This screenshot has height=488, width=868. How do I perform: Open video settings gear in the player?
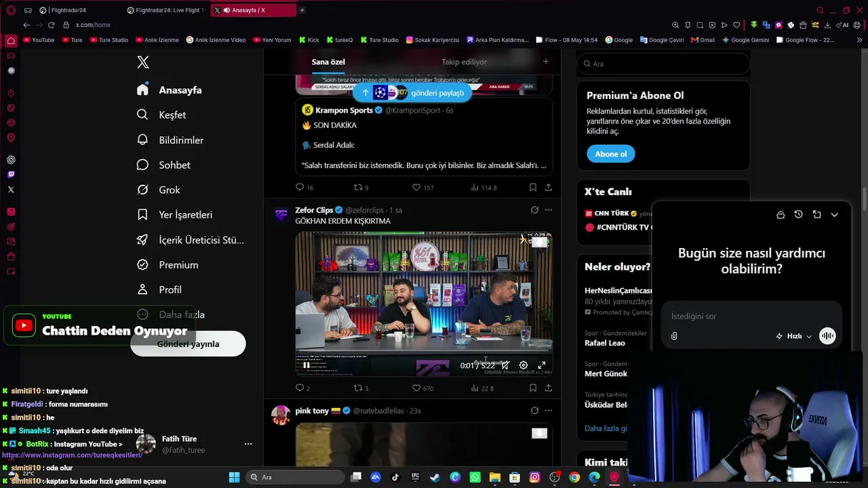pos(524,365)
